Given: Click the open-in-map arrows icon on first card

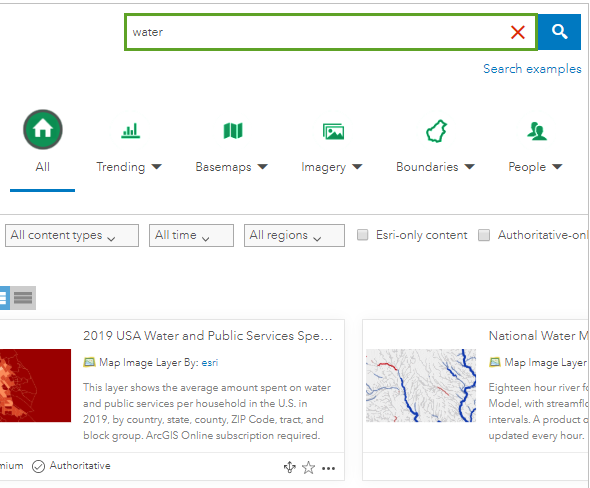Looking at the screenshot, I should [289, 467].
